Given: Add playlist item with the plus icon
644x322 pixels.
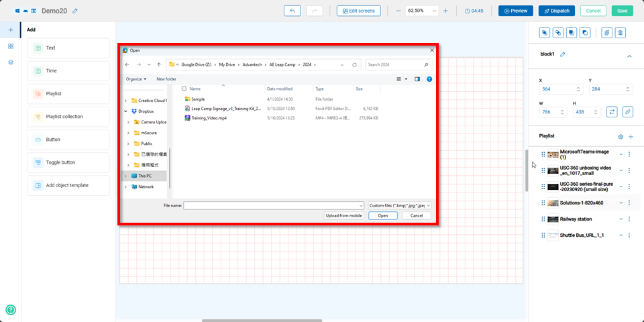Looking at the screenshot, I should pyautogui.click(x=630, y=136).
